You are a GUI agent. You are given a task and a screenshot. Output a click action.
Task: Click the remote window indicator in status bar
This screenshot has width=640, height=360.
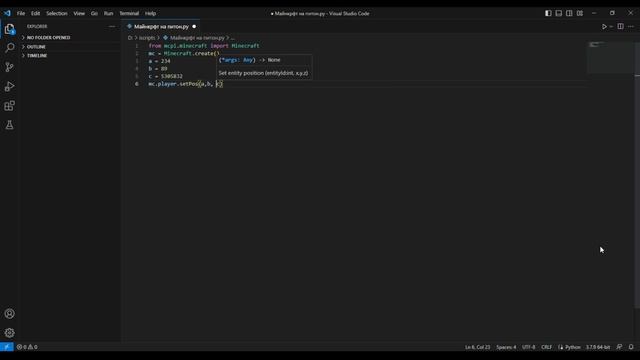tap(7, 347)
